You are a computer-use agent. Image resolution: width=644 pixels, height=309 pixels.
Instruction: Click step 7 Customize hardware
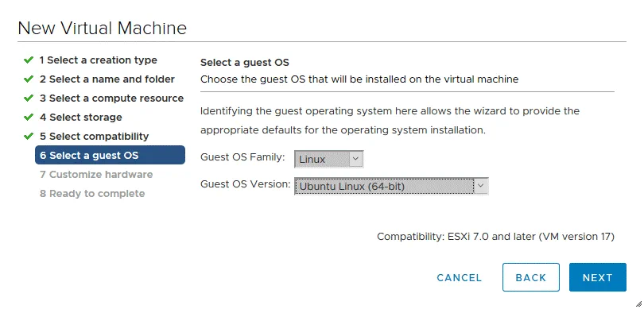click(96, 175)
